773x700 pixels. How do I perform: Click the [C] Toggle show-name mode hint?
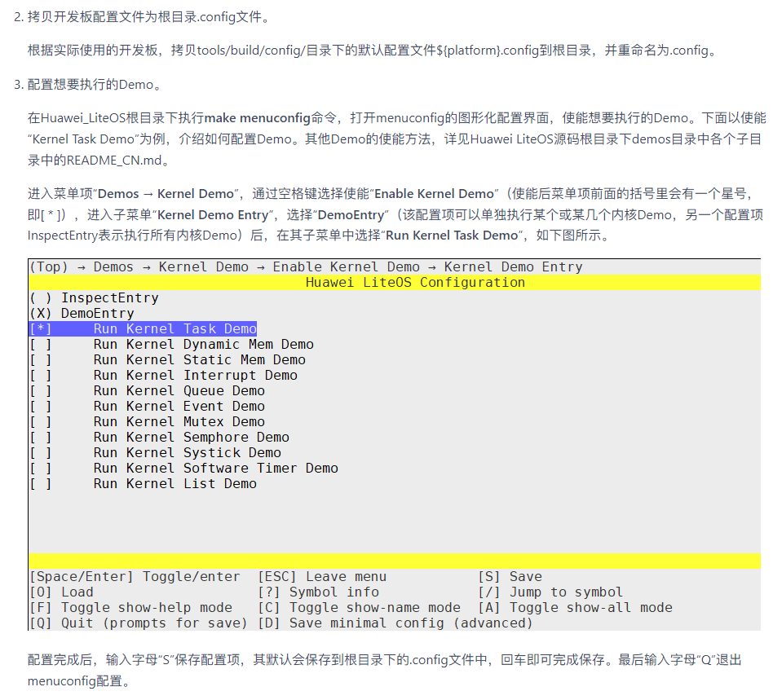360,608
